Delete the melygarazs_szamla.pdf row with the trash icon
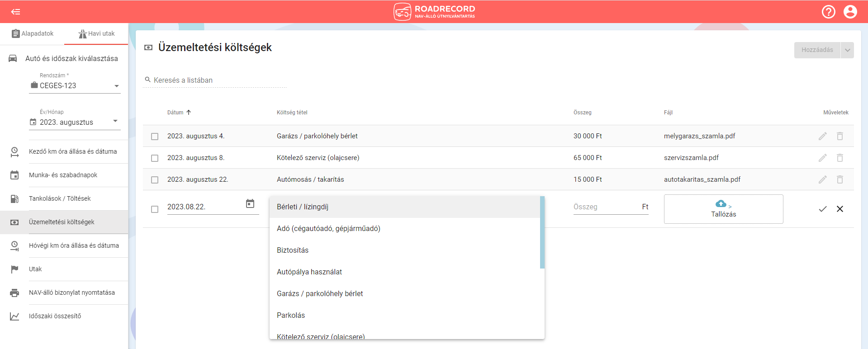Viewport: 868px width, 349px height. click(840, 136)
